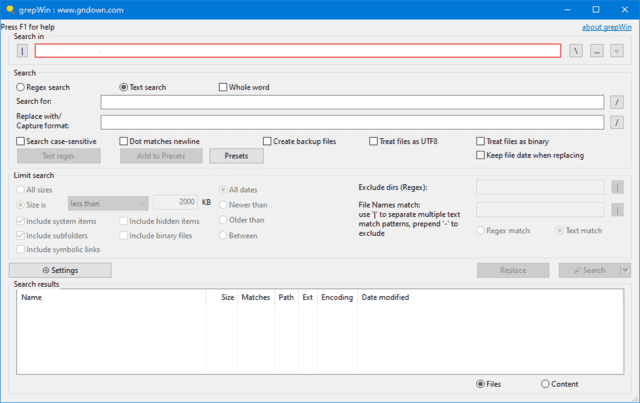Expand the Search button dropdown arrow

[x=626, y=270]
